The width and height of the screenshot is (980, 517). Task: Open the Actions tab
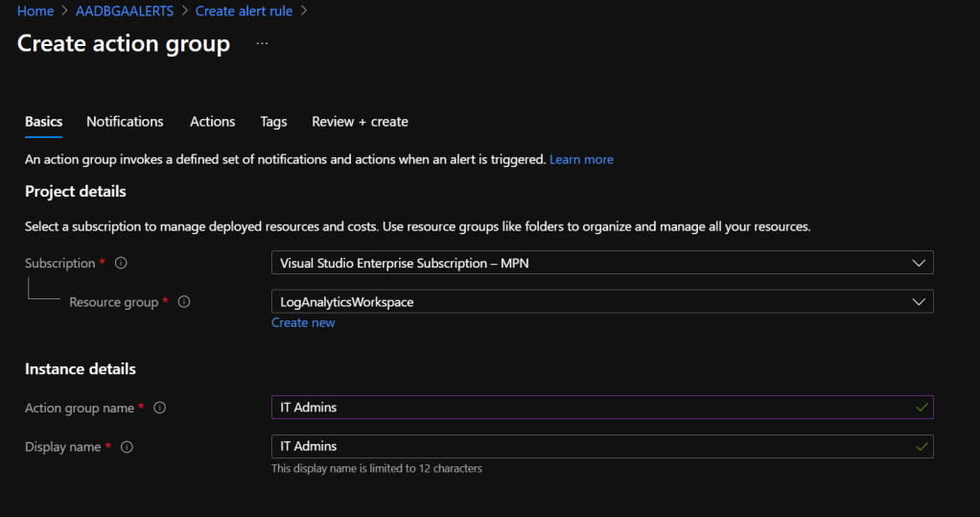click(x=212, y=122)
